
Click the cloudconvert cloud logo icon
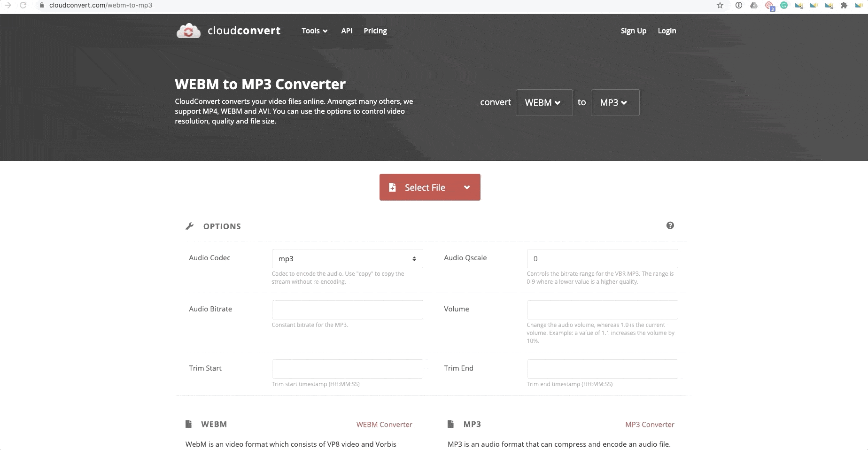pyautogui.click(x=188, y=31)
